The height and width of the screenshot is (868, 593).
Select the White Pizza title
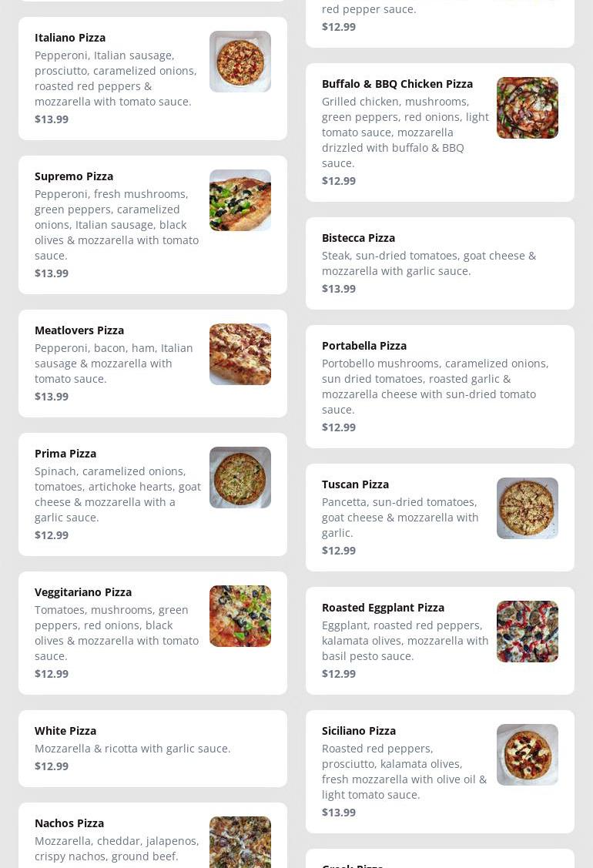pos(65,731)
